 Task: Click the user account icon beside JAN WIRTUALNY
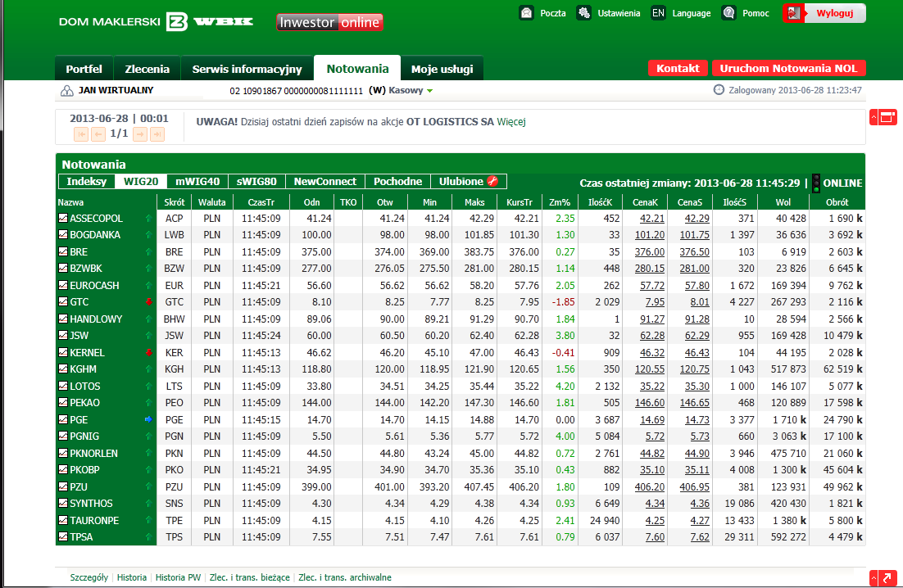coord(67,90)
